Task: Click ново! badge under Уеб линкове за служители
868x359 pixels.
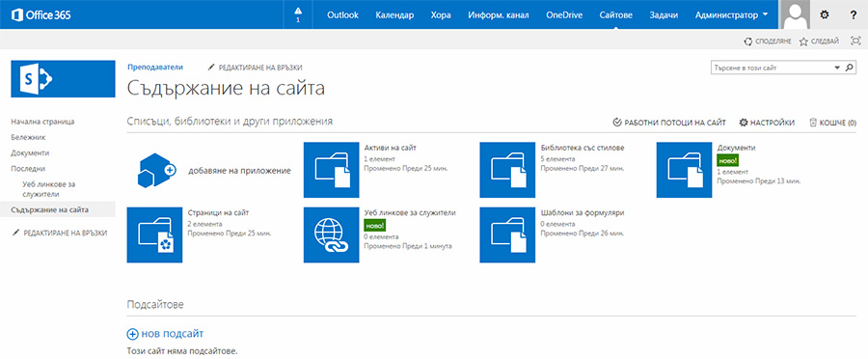Action: click(375, 226)
